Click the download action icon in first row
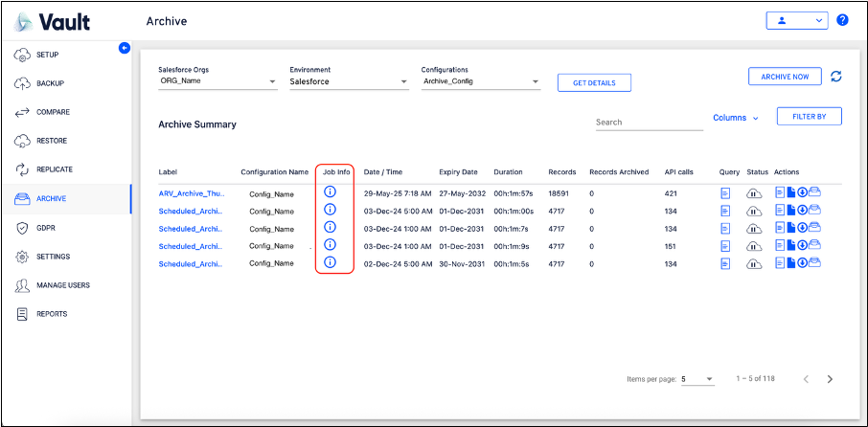 point(803,192)
